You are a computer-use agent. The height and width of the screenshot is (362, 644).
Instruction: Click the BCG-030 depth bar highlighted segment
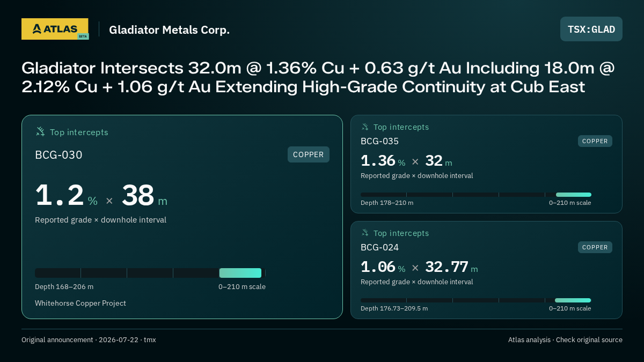point(240,273)
